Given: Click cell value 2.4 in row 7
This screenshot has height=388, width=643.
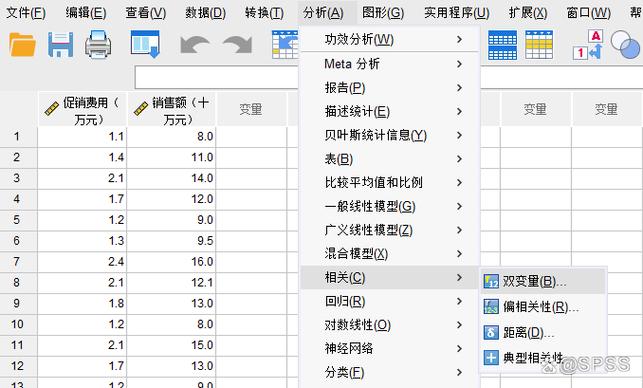Looking at the screenshot, I should pyautogui.click(x=82, y=262).
